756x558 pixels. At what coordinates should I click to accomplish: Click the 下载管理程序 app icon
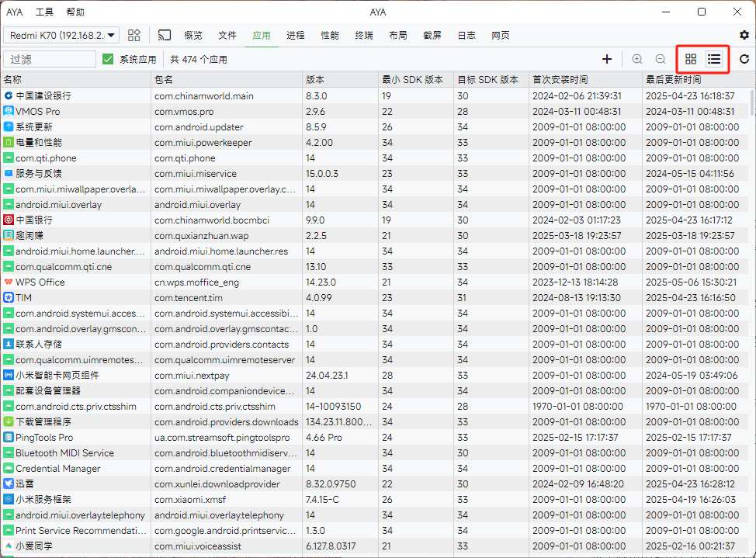tap(9, 421)
